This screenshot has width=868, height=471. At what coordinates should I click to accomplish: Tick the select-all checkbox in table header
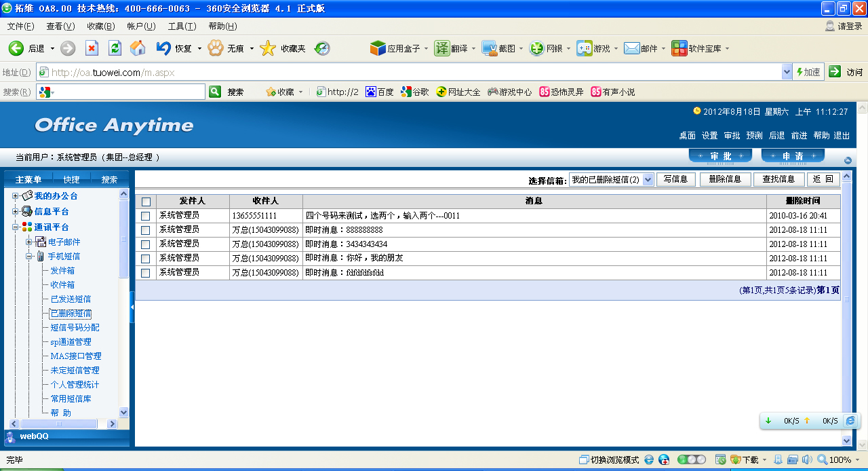146,202
